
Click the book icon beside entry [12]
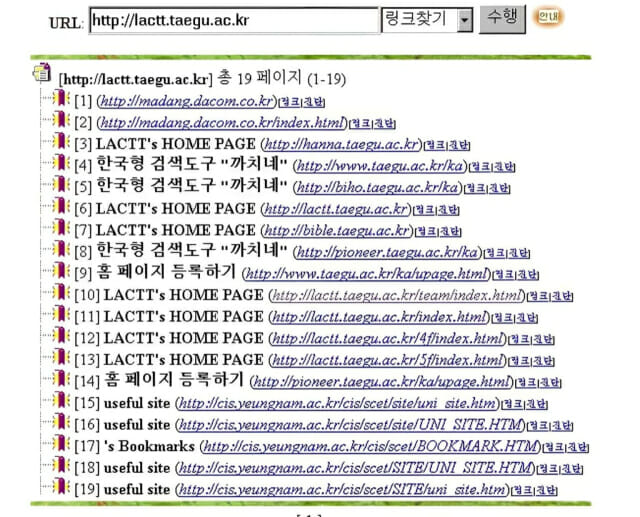click(62, 338)
